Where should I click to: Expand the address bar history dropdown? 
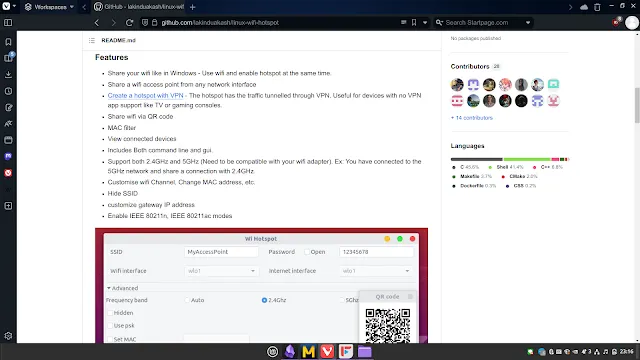click(x=425, y=22)
